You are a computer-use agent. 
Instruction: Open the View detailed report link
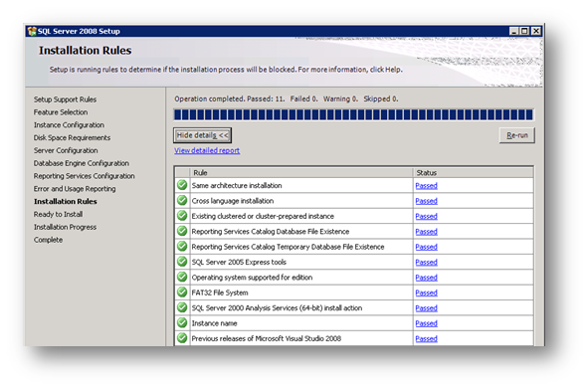pyautogui.click(x=207, y=150)
